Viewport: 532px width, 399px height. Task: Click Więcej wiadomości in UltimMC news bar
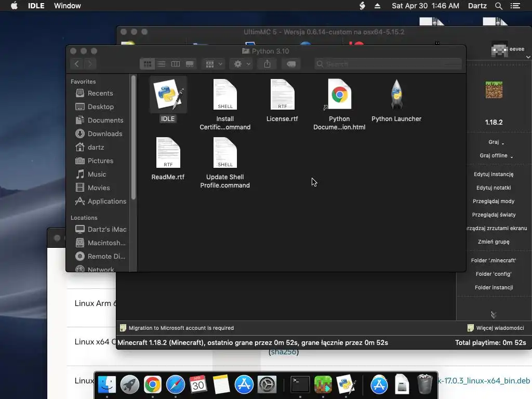496,328
